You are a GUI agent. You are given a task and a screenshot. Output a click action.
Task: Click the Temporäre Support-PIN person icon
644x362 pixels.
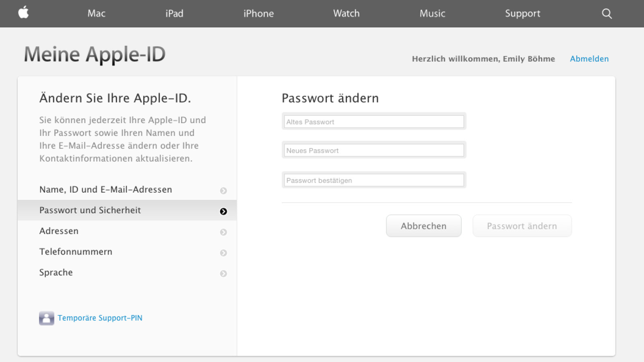pos(46,318)
